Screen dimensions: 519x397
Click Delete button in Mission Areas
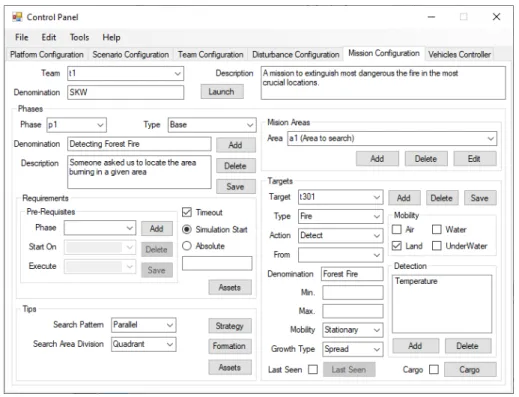tap(426, 159)
